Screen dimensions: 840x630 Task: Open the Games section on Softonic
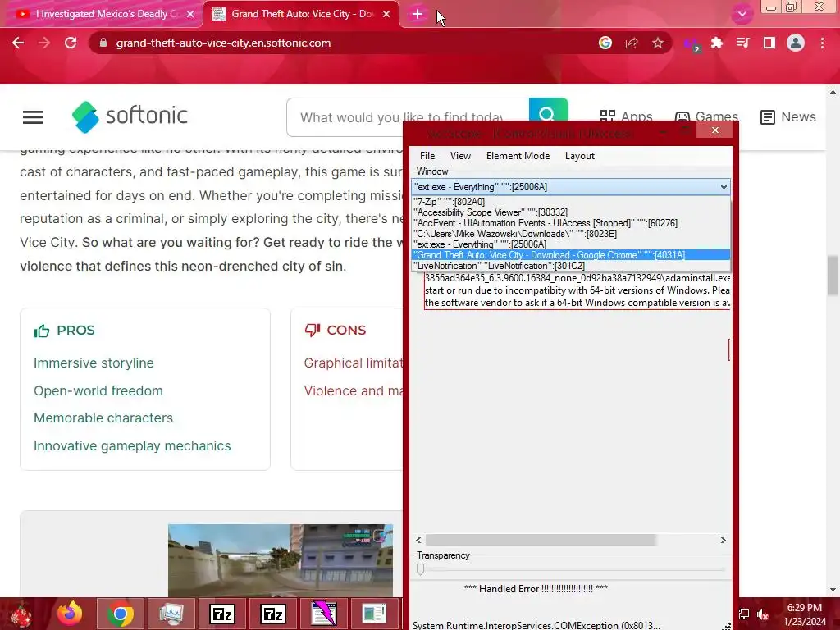[x=706, y=116]
